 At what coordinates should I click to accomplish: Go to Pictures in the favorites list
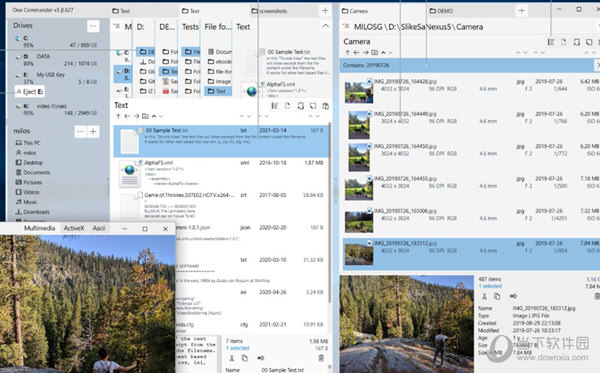(x=29, y=182)
